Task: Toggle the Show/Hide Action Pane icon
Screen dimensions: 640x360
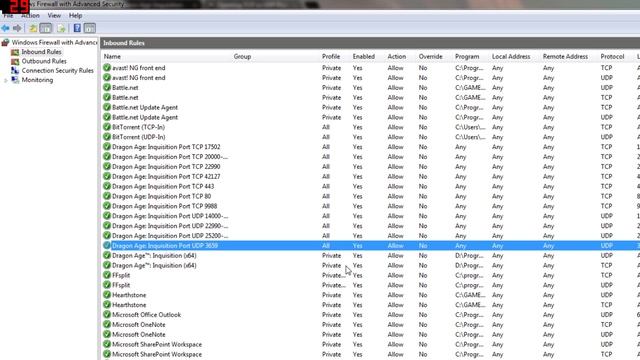Action: click(x=90, y=28)
